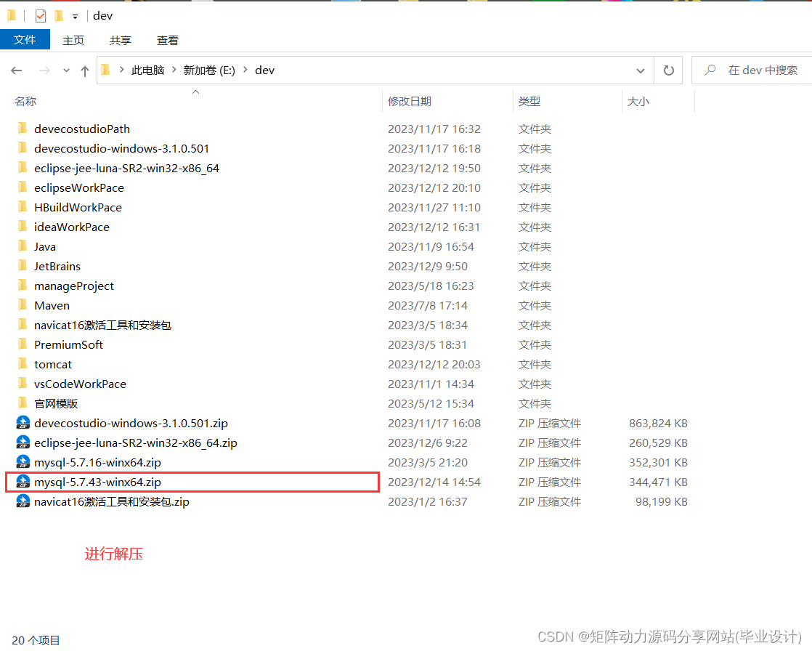Viewport: 812px width, 651px height.
Task: Select the eclipseWorkPace folder row
Action: pos(78,187)
